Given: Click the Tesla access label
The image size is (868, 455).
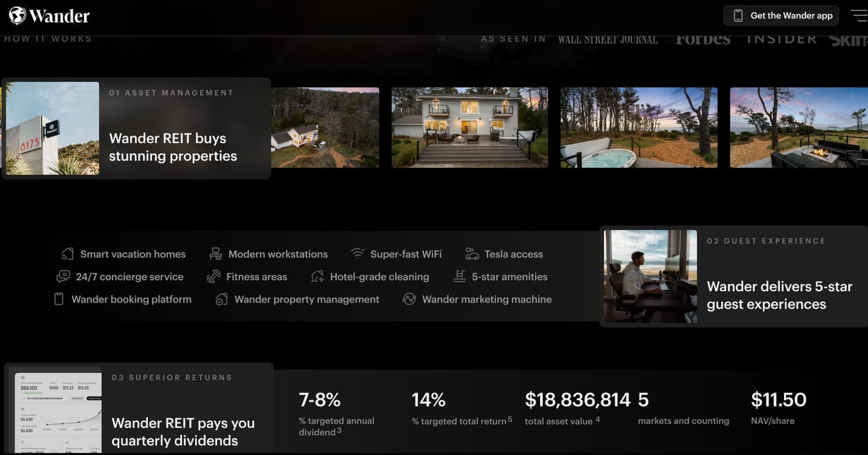Looking at the screenshot, I should tap(514, 254).
